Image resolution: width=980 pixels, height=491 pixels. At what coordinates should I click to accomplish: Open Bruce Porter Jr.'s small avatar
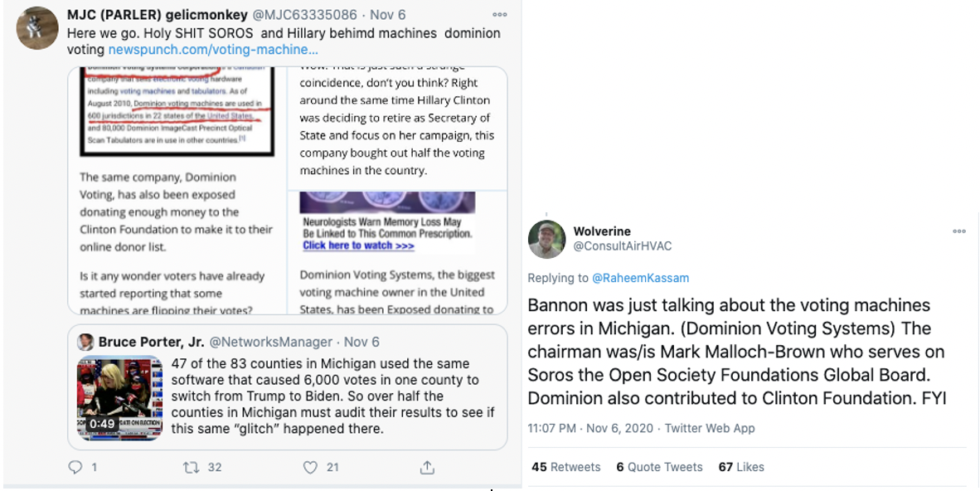coord(85,343)
